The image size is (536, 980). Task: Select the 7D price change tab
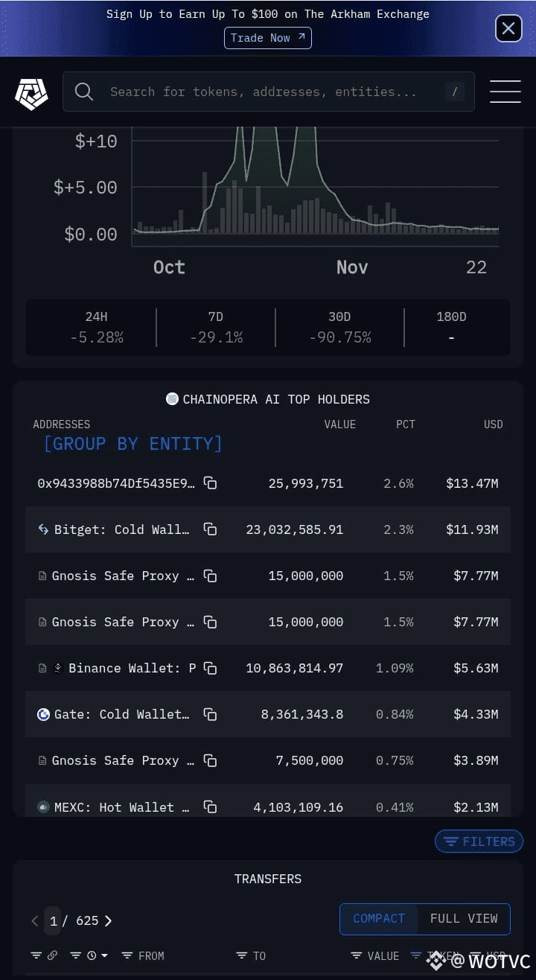coord(216,327)
